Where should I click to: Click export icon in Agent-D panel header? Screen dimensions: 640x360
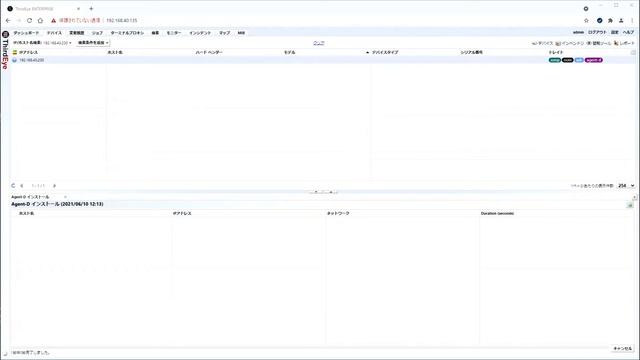[630, 205]
